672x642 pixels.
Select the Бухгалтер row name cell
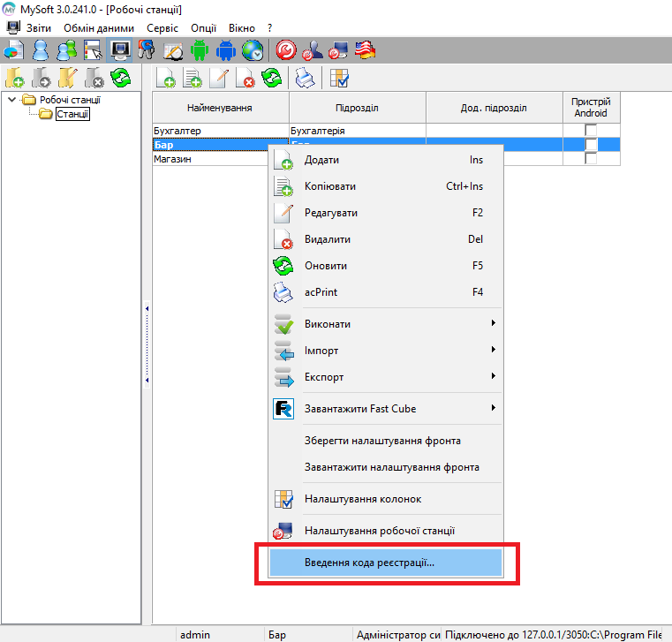221,131
